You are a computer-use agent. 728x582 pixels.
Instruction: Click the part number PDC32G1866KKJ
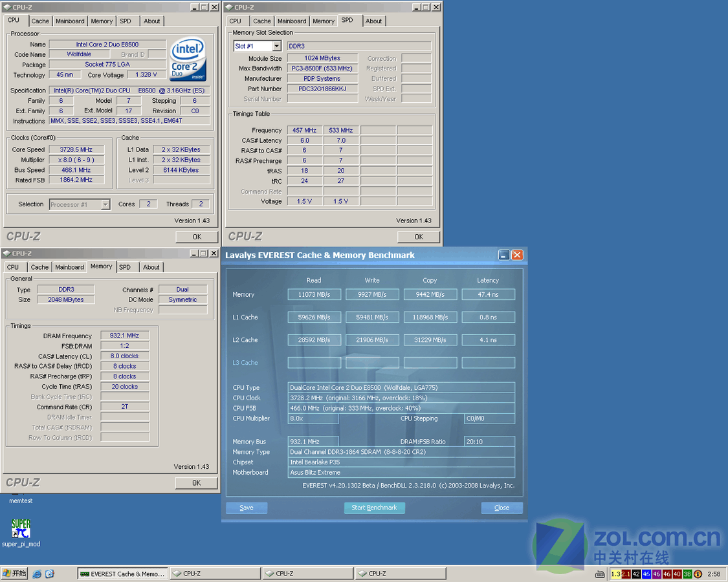pos(322,89)
